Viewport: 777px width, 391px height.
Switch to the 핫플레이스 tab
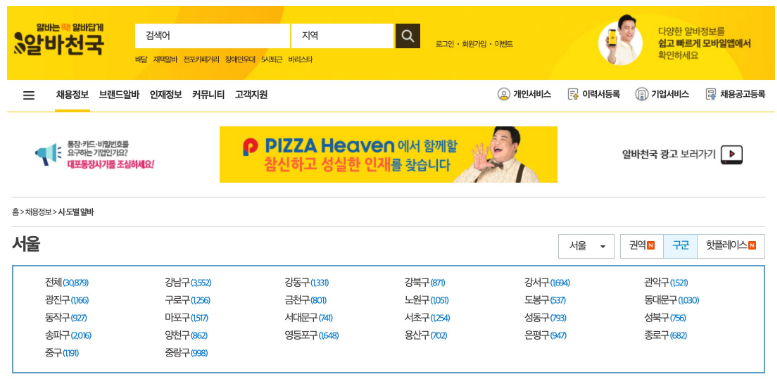(x=731, y=246)
